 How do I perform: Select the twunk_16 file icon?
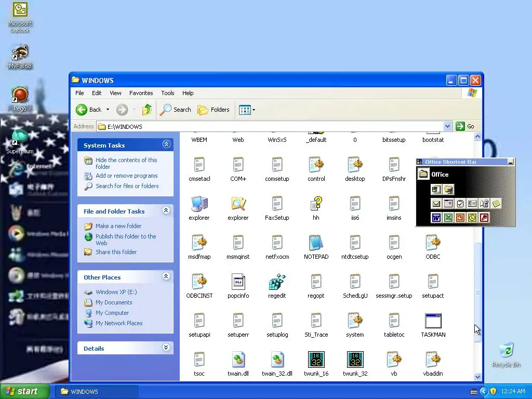(x=316, y=360)
